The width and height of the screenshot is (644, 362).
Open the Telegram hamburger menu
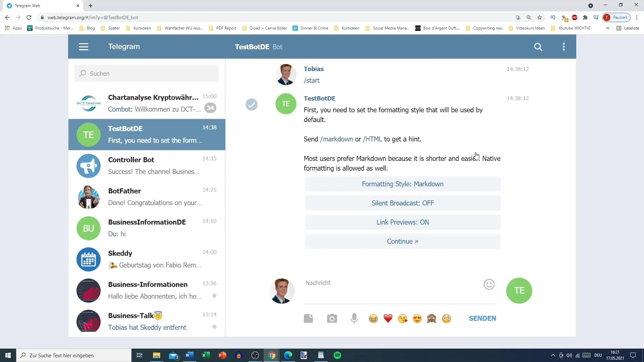(x=84, y=47)
